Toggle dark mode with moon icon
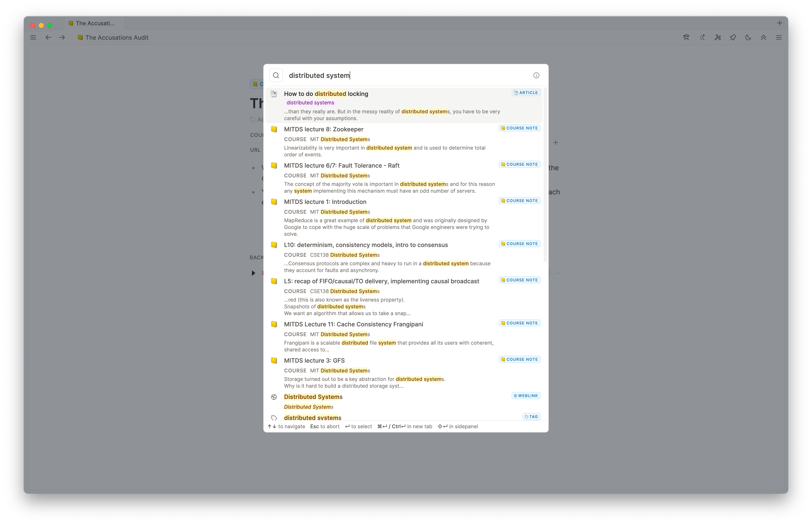 point(748,38)
